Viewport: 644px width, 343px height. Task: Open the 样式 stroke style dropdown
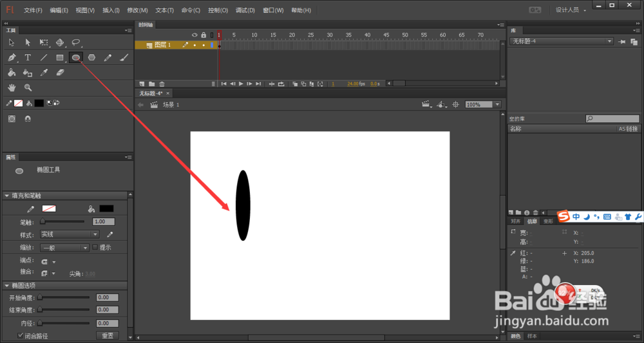(70, 234)
